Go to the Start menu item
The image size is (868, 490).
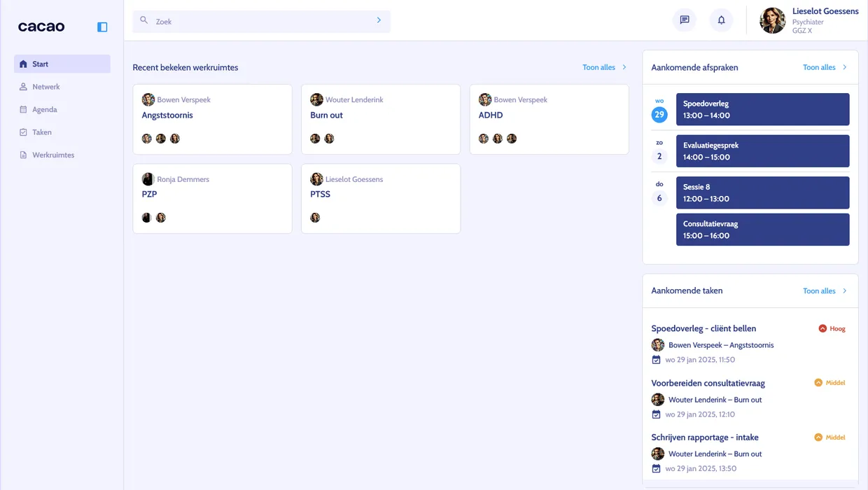click(x=62, y=64)
